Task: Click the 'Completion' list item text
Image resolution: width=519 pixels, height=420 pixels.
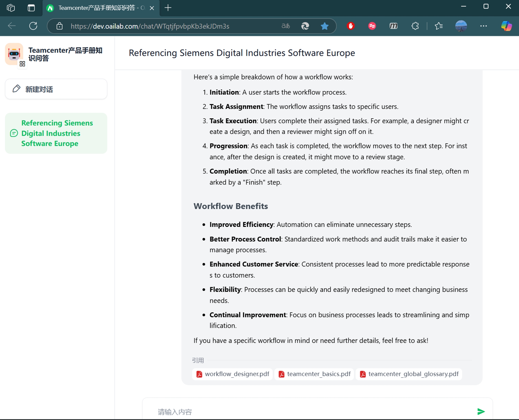Action: click(339, 177)
